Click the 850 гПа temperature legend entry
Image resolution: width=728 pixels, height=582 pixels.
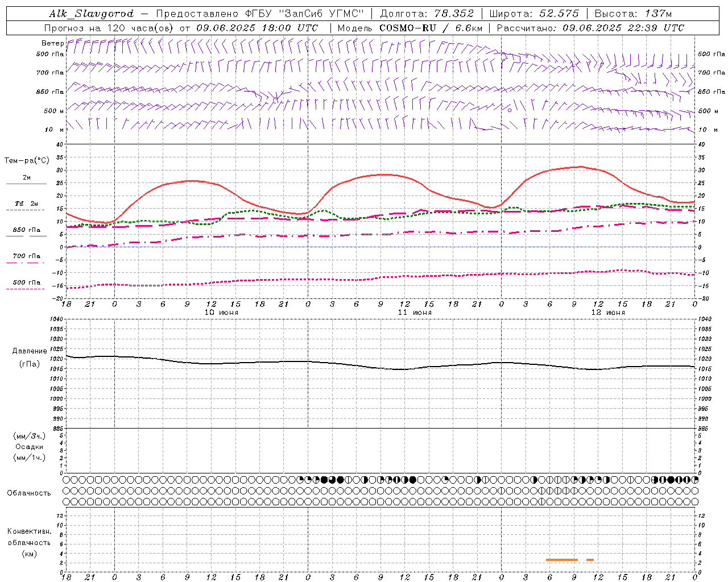click(x=26, y=232)
